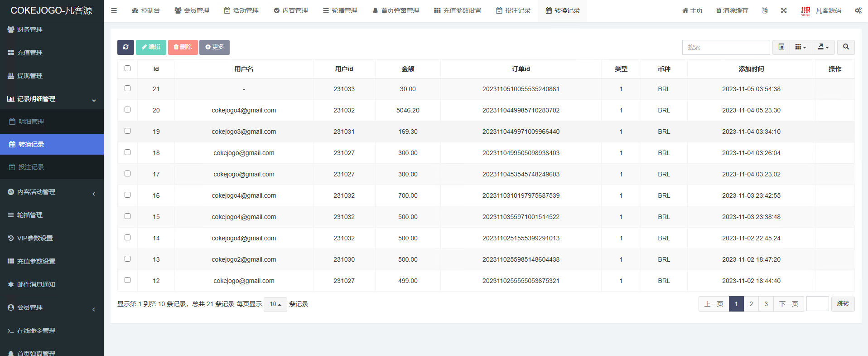Enter fullscreen mode via expand icon

784,10
